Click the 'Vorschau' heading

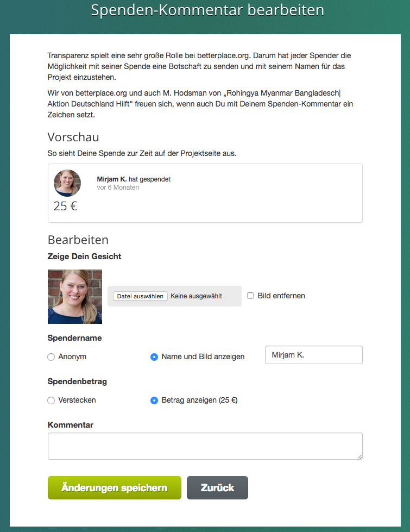coord(73,137)
